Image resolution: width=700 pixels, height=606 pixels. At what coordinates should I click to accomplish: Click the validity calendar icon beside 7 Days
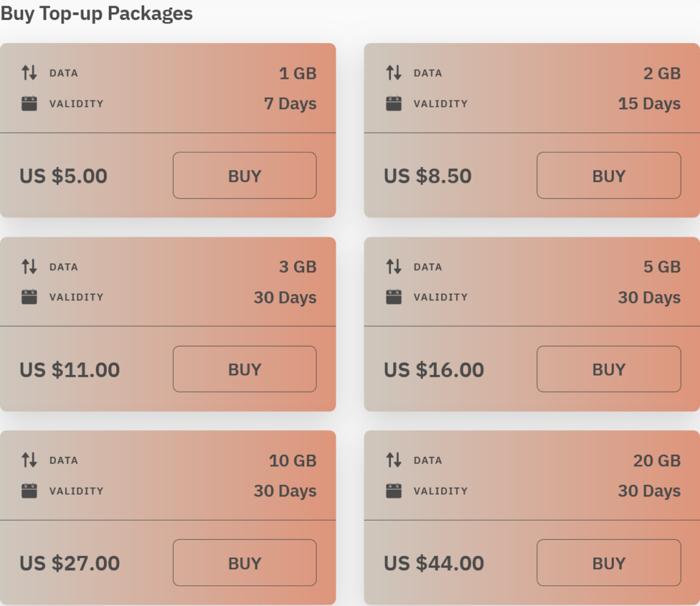pyautogui.click(x=29, y=104)
